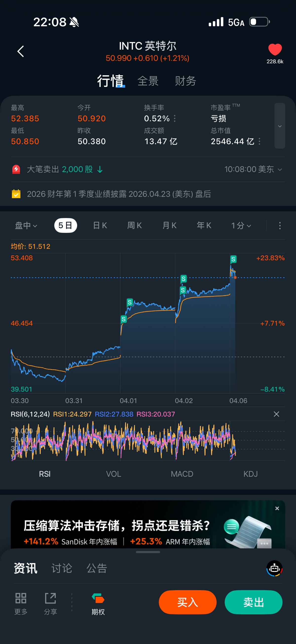
Task: Switch to the 财务 tab
Action: (185, 81)
